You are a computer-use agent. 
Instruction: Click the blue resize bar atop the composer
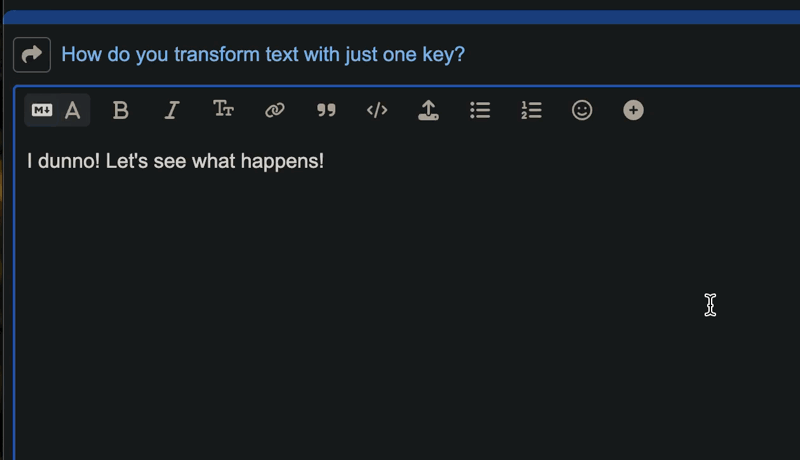[x=400, y=18]
